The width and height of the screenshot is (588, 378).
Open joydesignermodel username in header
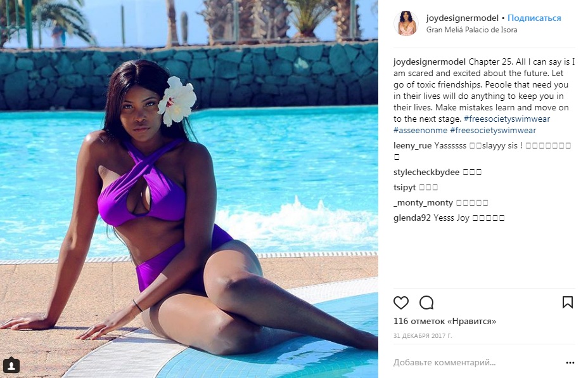463,18
